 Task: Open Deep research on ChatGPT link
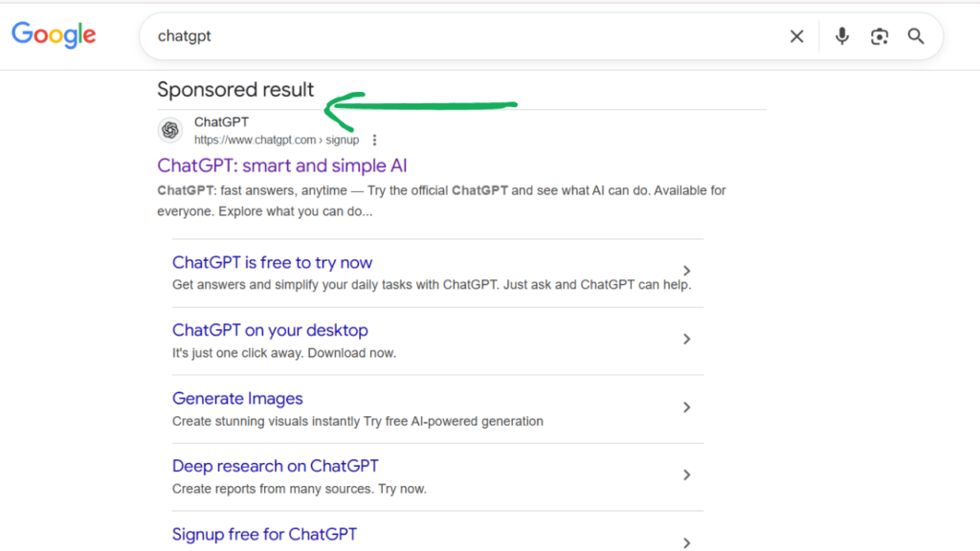point(275,466)
